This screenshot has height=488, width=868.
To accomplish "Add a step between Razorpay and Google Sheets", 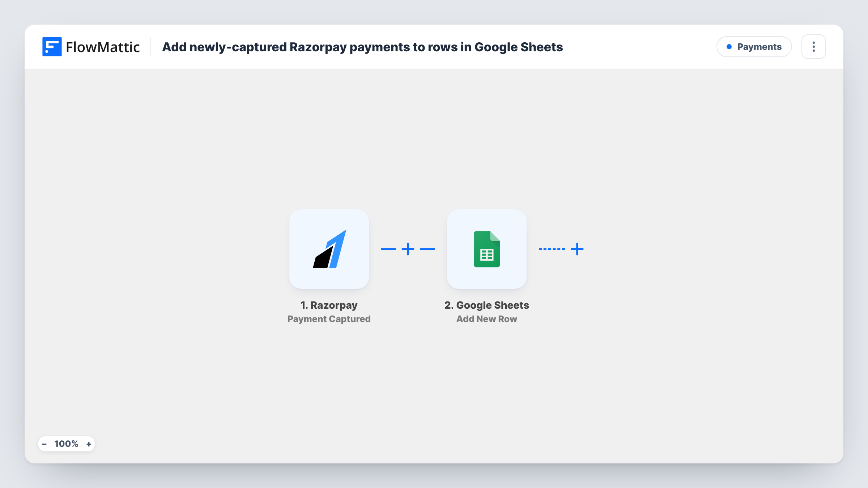I will [408, 249].
